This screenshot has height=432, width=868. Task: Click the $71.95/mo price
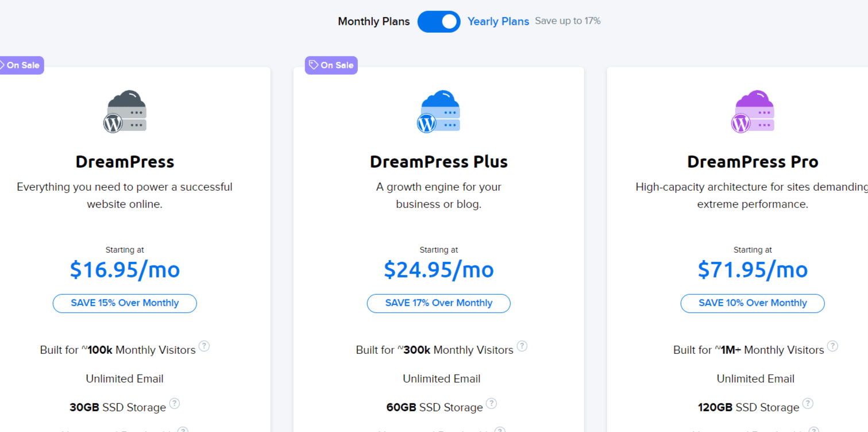[753, 269]
